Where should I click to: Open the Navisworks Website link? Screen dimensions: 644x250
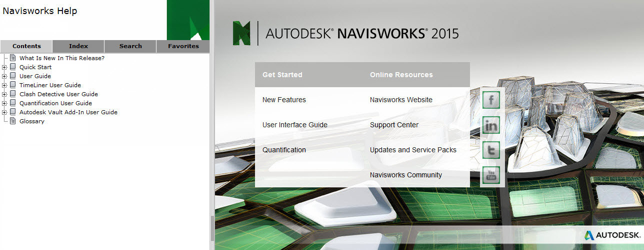[401, 100]
